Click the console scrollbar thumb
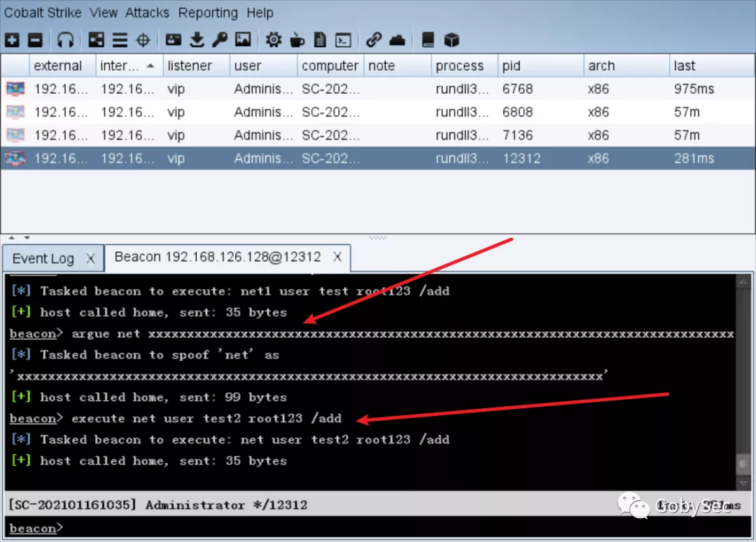Viewport: 756px width, 542px height. pyautogui.click(x=743, y=464)
